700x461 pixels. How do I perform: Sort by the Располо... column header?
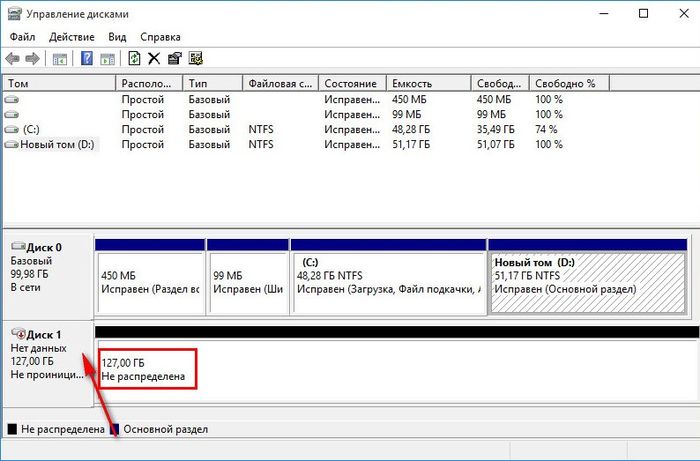(149, 83)
